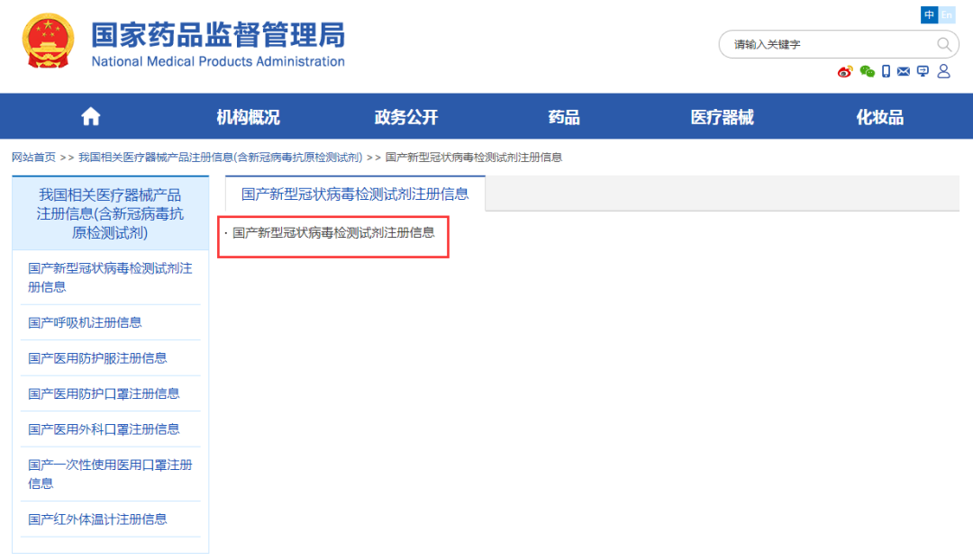Open the 政务公开 menu

[406, 117]
